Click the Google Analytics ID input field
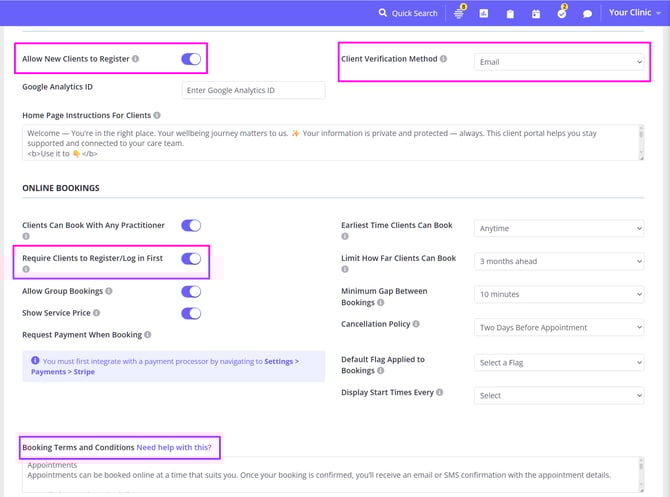The image size is (670, 497). pyautogui.click(x=253, y=90)
